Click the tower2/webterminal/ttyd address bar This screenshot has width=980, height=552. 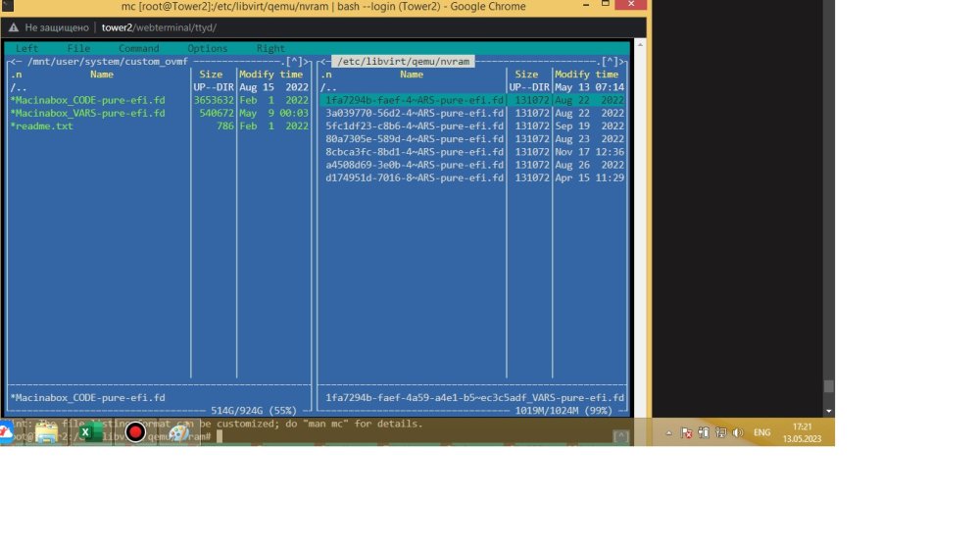point(159,27)
